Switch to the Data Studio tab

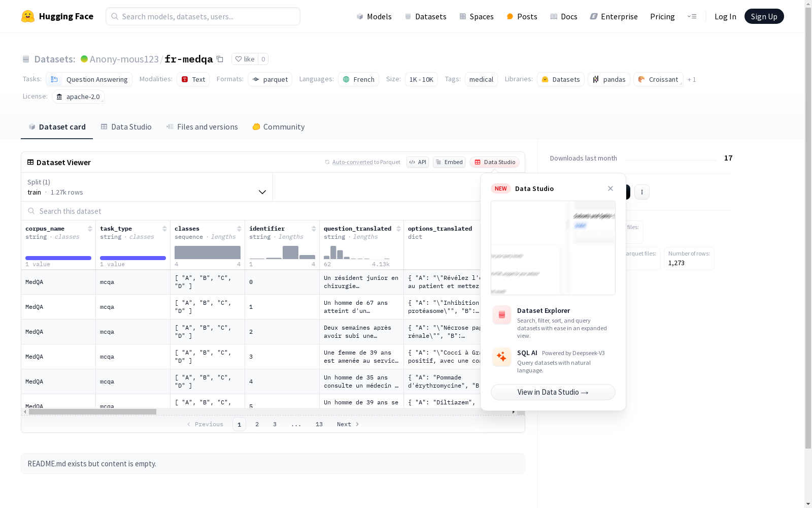pyautogui.click(x=126, y=127)
